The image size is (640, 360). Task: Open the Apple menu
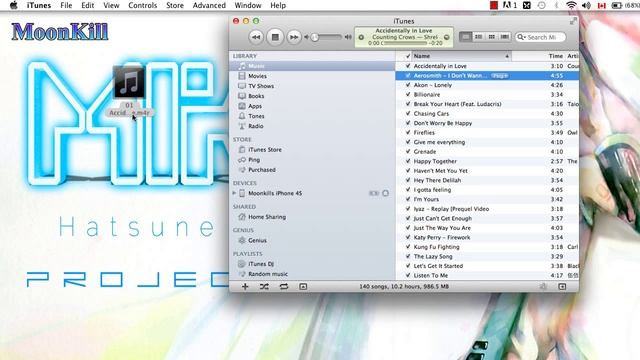coord(13,5)
